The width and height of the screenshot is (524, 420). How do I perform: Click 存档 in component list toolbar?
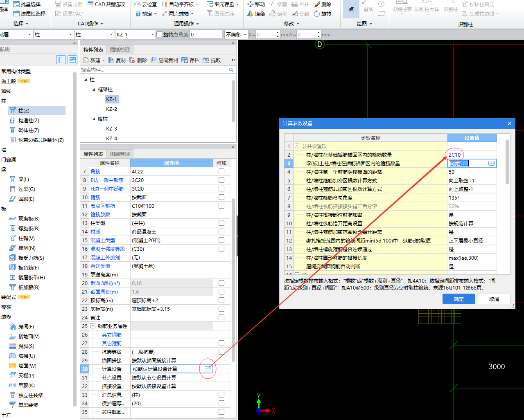(190, 60)
